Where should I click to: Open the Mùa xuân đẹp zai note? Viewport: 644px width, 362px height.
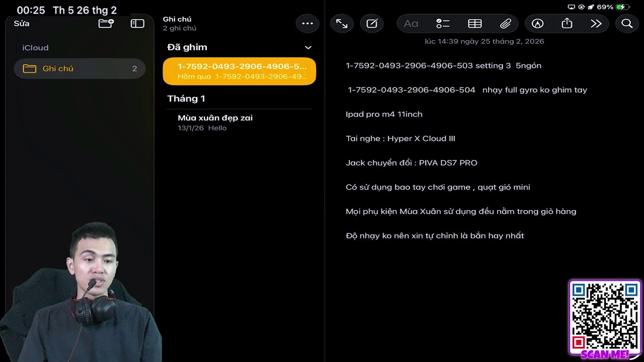point(239,122)
